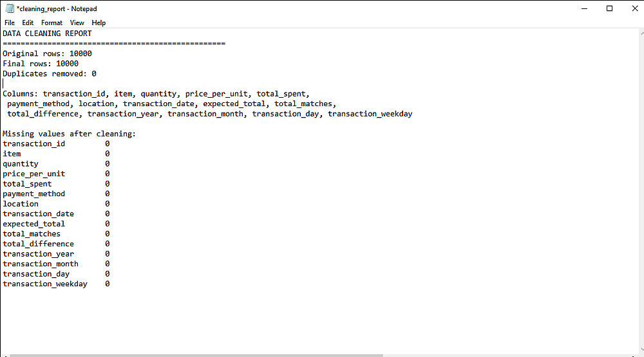Viewport: 644px width, 357px height.
Task: Maximize the Notepad window
Action: [609, 8]
